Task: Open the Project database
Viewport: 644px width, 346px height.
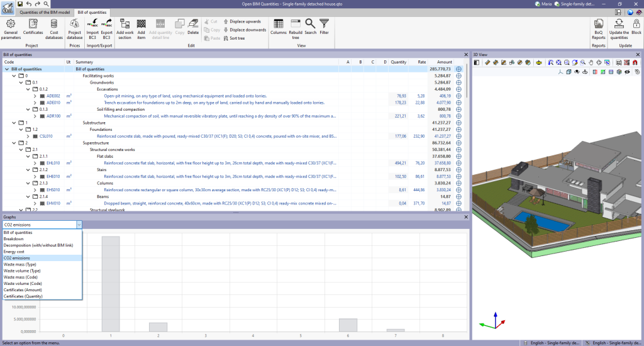Action: click(74, 29)
